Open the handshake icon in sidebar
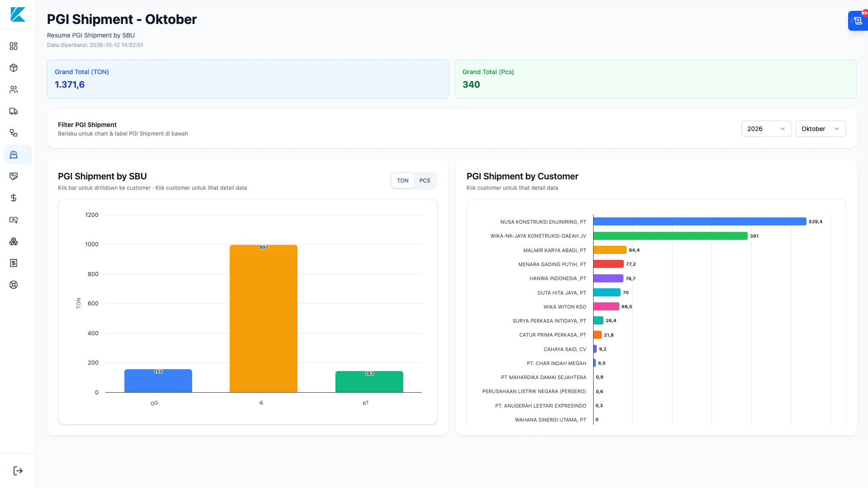Viewport: 868px width, 488px height. tap(14, 176)
